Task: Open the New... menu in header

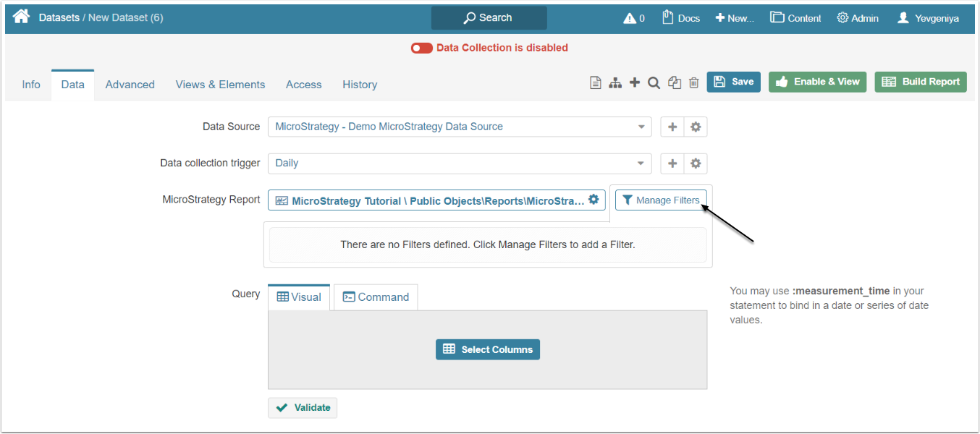Action: tap(735, 18)
